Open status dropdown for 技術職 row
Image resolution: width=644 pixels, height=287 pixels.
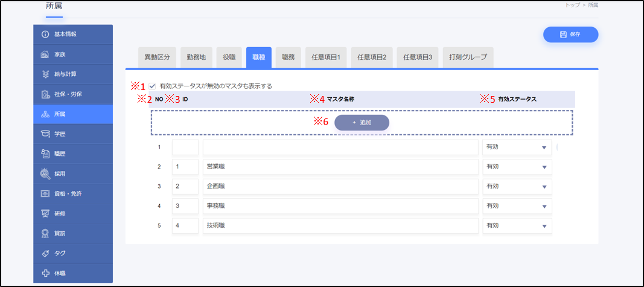[517, 226]
